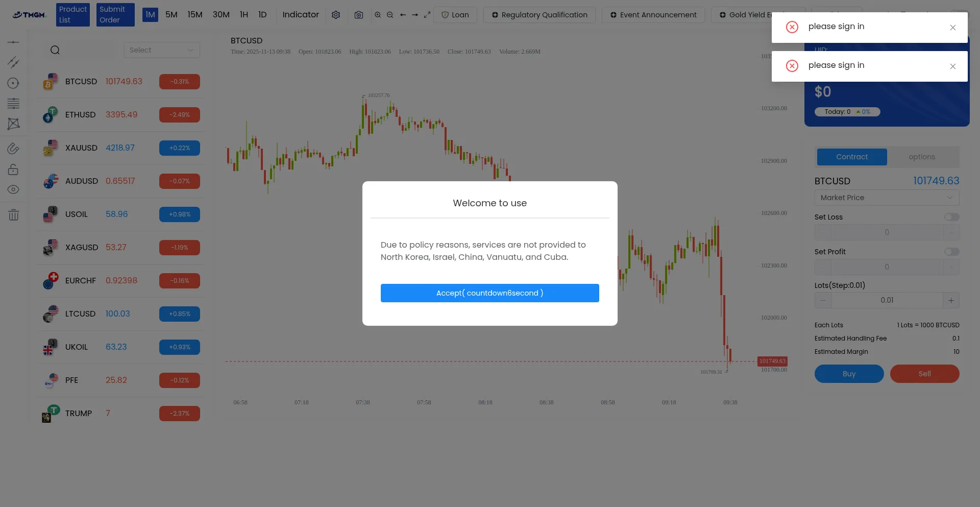The width and height of the screenshot is (980, 507).
Task: Enable the Set Profit switch
Action: tap(951, 252)
